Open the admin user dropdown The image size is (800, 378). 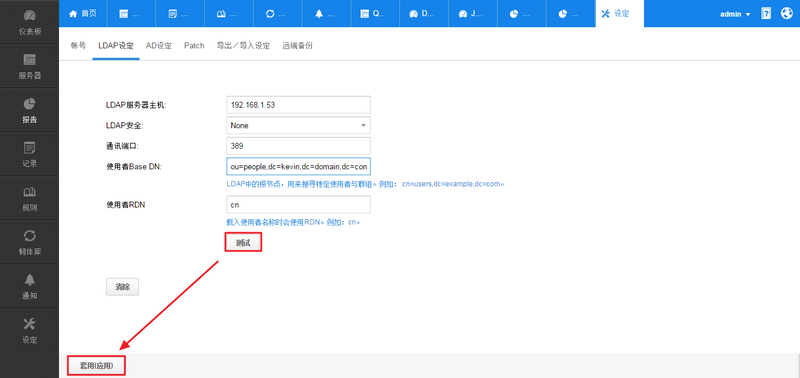(735, 14)
